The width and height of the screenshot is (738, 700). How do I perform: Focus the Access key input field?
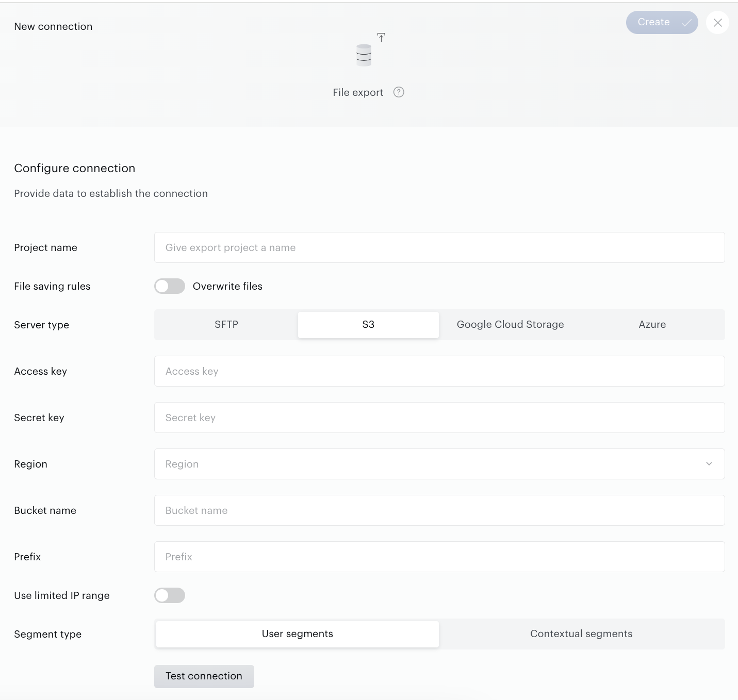439,371
